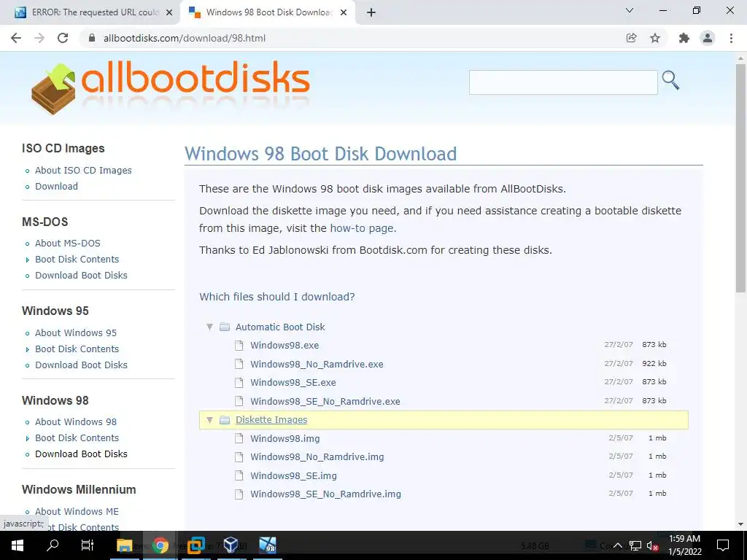
Task: Select the Windows 98 Boot Disk Download tab
Action: 268,12
